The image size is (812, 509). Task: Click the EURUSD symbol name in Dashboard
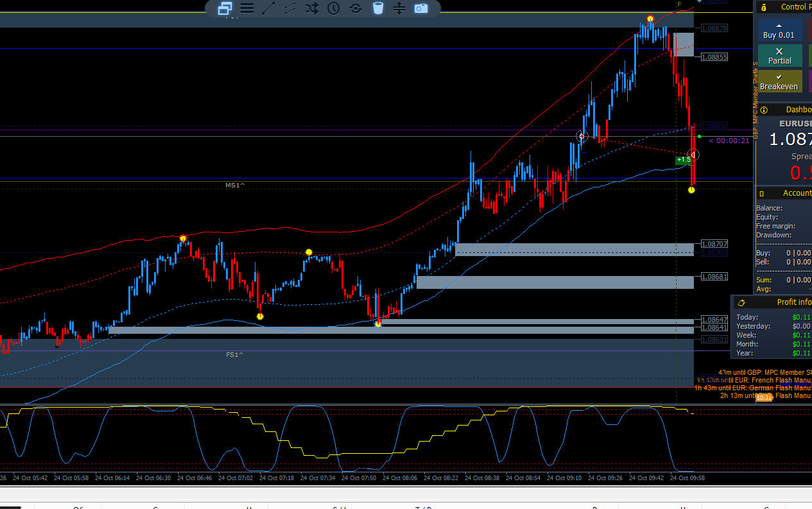795,124
